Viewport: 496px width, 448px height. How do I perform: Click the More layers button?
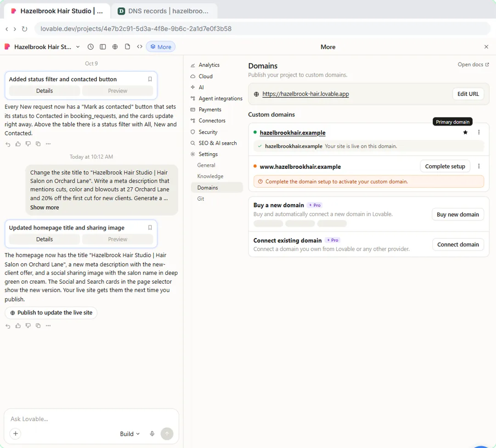pos(161,47)
